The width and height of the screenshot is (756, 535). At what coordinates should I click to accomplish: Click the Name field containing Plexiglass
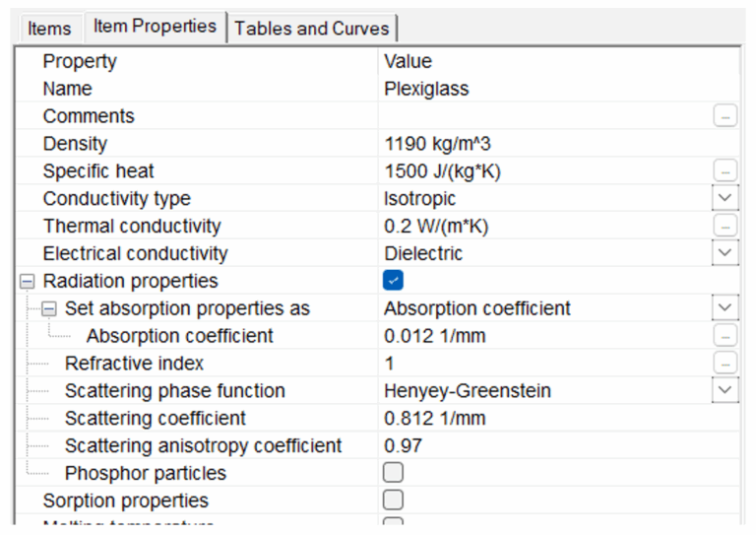click(x=426, y=89)
